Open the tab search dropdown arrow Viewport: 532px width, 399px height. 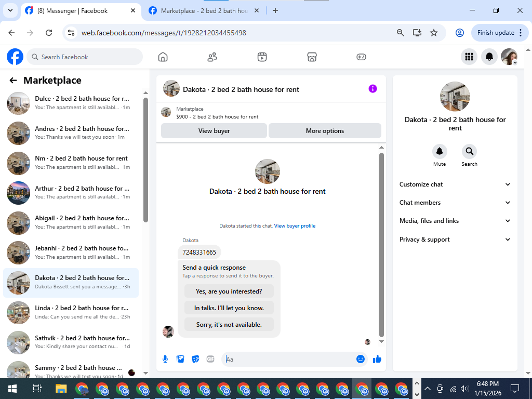(10, 10)
